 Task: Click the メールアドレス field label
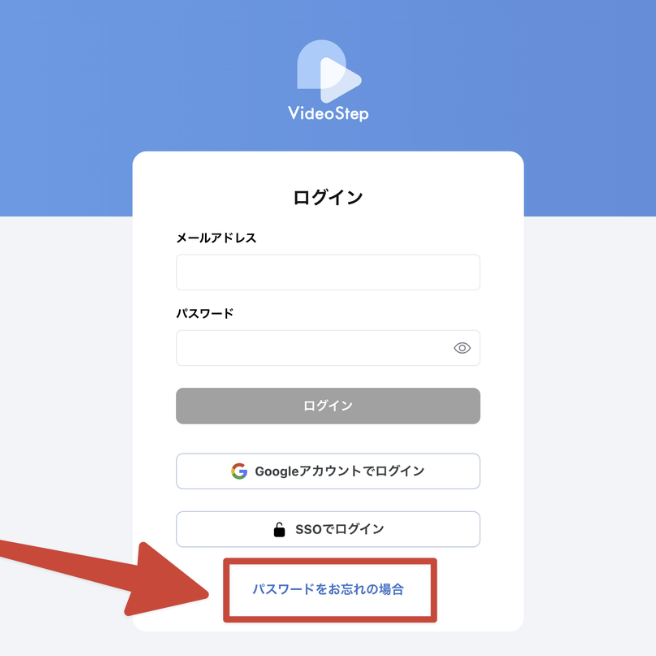pyautogui.click(x=216, y=238)
